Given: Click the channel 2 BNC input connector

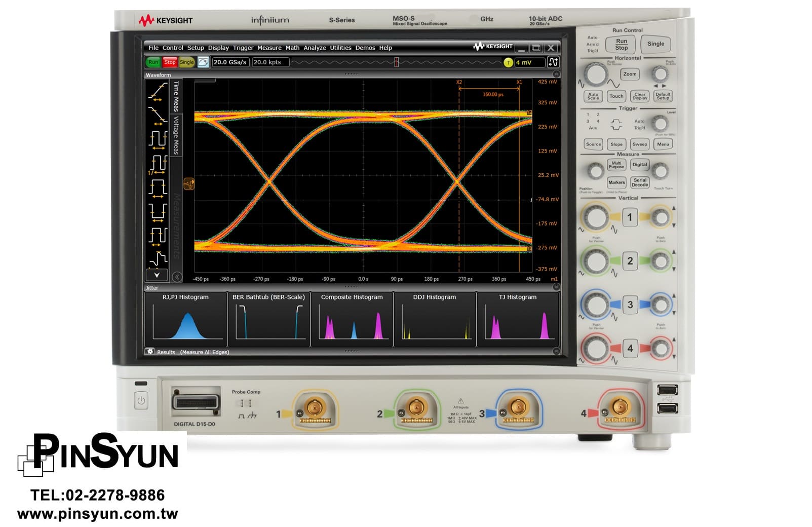Looking at the screenshot, I should coord(416,407).
